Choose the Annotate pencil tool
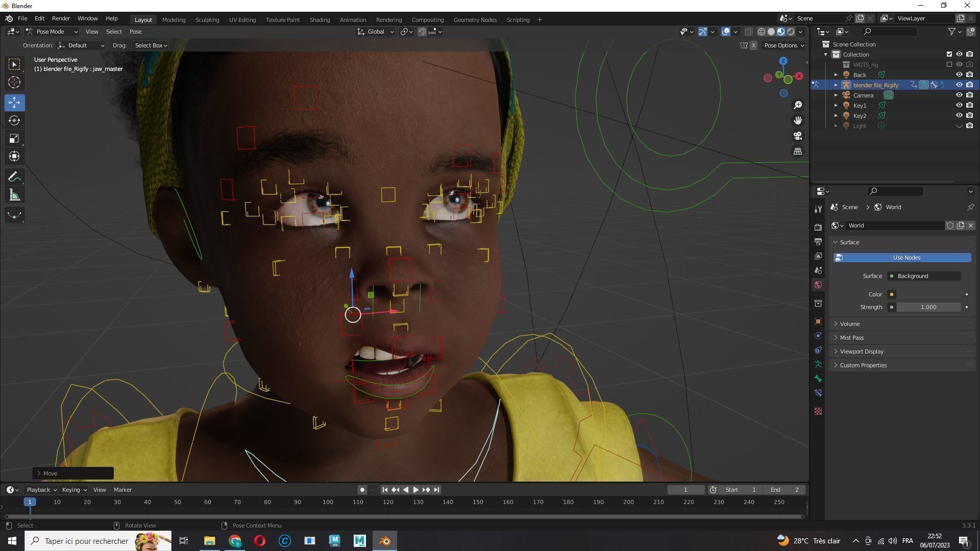This screenshot has height=551, width=980. 14,177
